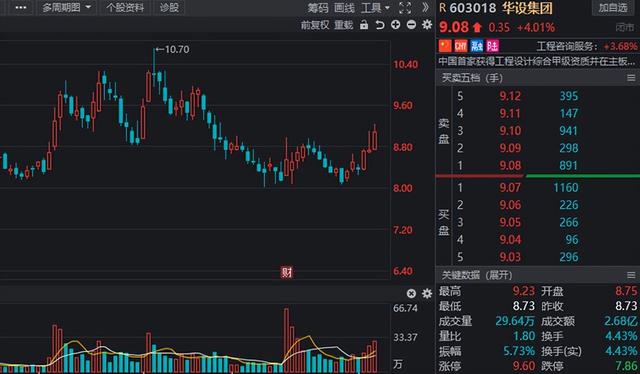640x374 pixels.
Task: Click the 66.74 volume axis label
Action: (x=405, y=308)
